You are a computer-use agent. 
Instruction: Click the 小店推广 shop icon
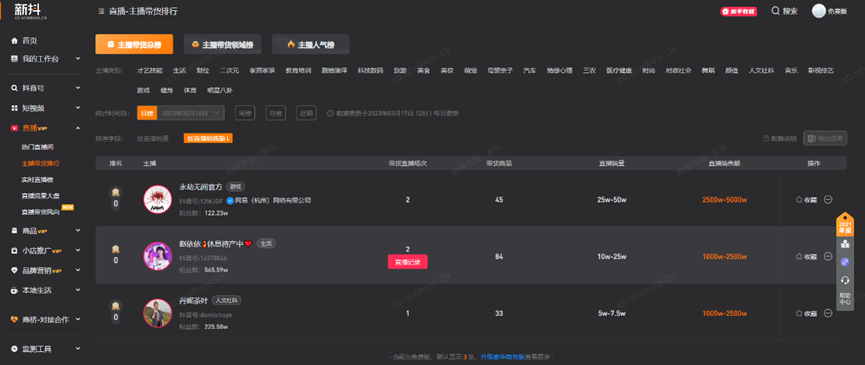click(x=14, y=250)
